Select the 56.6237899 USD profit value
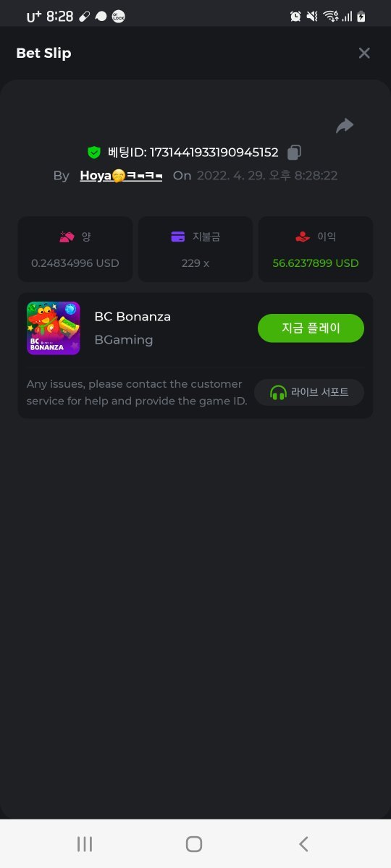 click(x=316, y=263)
